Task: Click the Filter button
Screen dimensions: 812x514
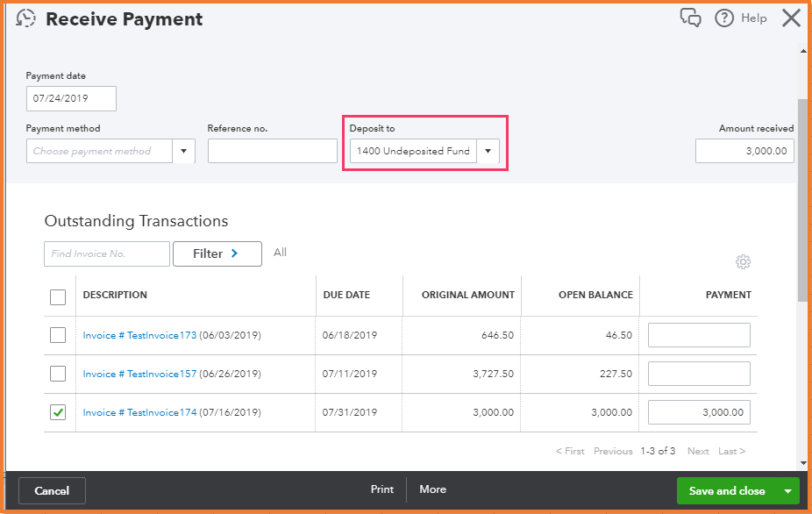Action: [217, 253]
